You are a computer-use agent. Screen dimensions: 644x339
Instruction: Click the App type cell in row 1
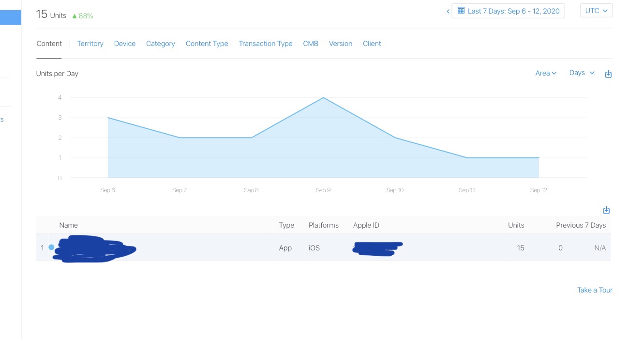click(x=285, y=248)
